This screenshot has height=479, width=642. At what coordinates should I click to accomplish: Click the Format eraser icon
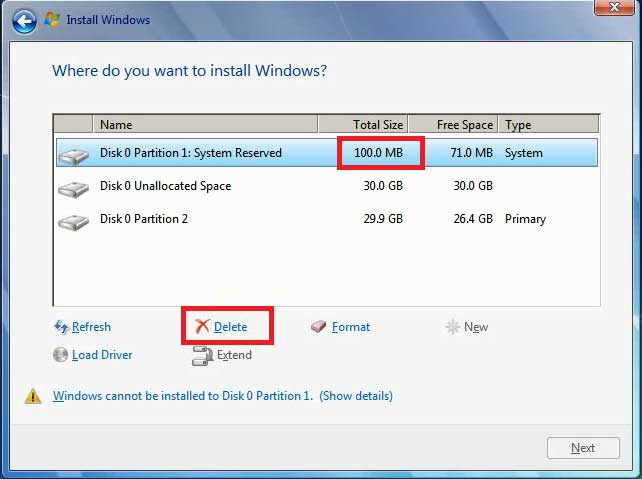point(319,327)
